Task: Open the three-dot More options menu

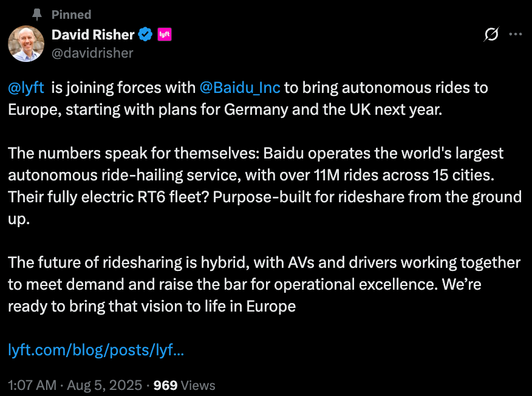Action: tap(515, 35)
